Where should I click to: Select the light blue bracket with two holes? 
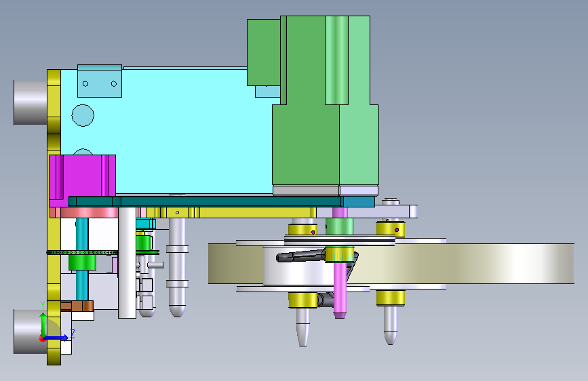tap(100, 81)
